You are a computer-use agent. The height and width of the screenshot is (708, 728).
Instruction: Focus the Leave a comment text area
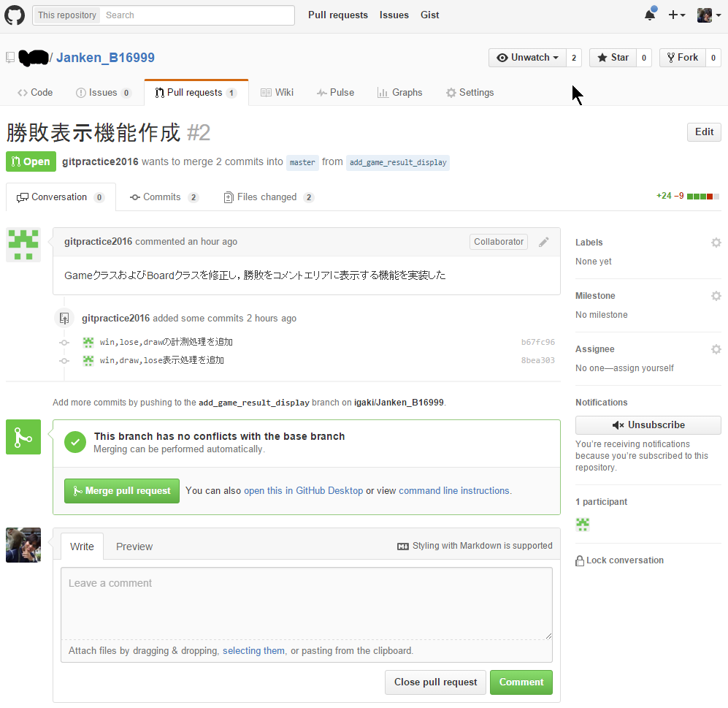coord(306,603)
